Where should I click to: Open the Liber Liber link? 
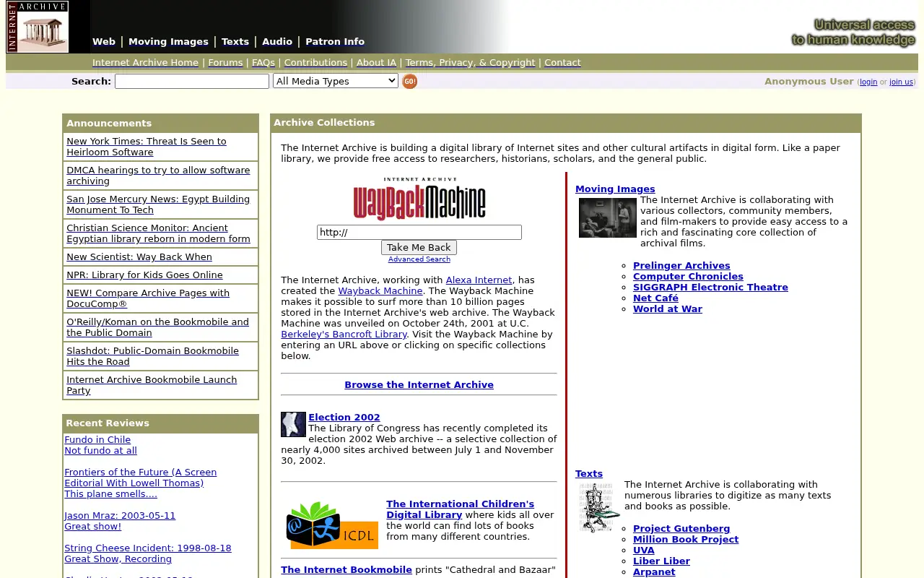[x=661, y=561]
